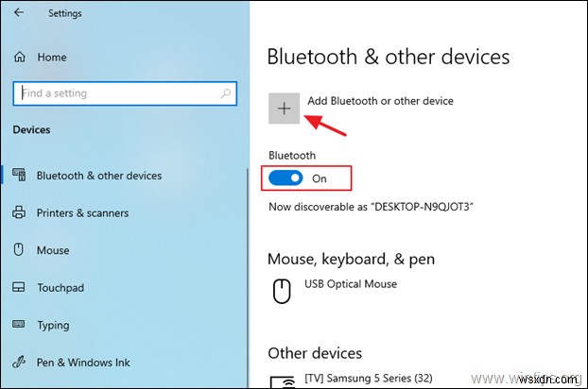Click the Mouse icon in sidebar
This screenshot has height=389, width=588.
click(18, 250)
